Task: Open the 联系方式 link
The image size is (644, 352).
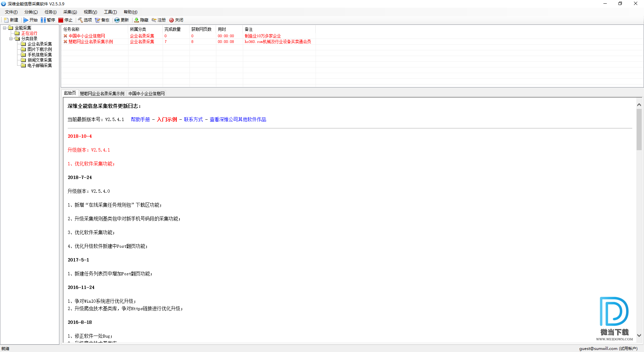Action: click(x=193, y=119)
